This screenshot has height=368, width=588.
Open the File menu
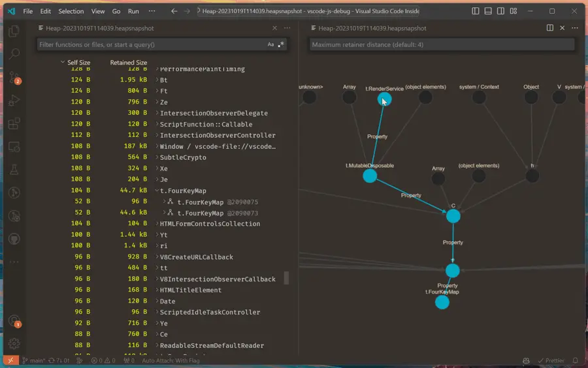tap(27, 11)
